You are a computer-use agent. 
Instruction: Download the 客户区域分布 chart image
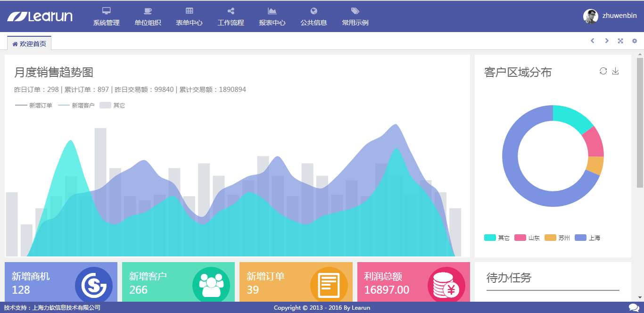[615, 71]
